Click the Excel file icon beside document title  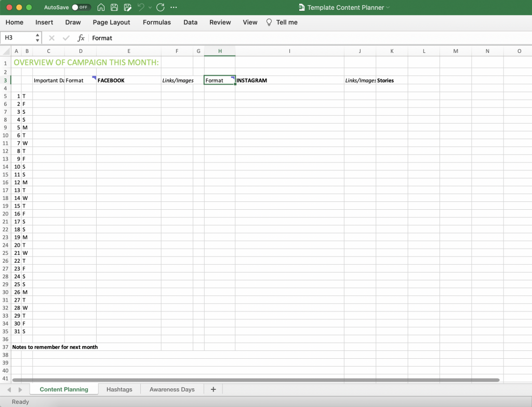(301, 7)
